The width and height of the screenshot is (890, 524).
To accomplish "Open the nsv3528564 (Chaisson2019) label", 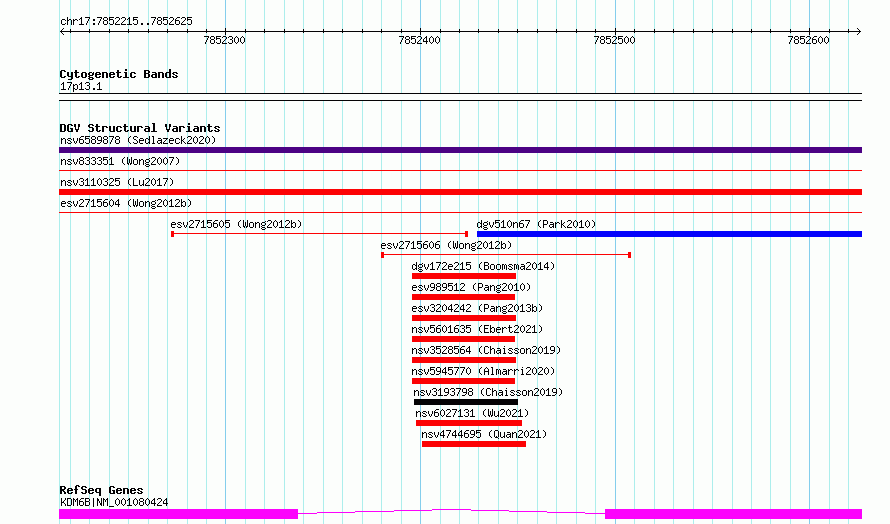I will (x=486, y=350).
